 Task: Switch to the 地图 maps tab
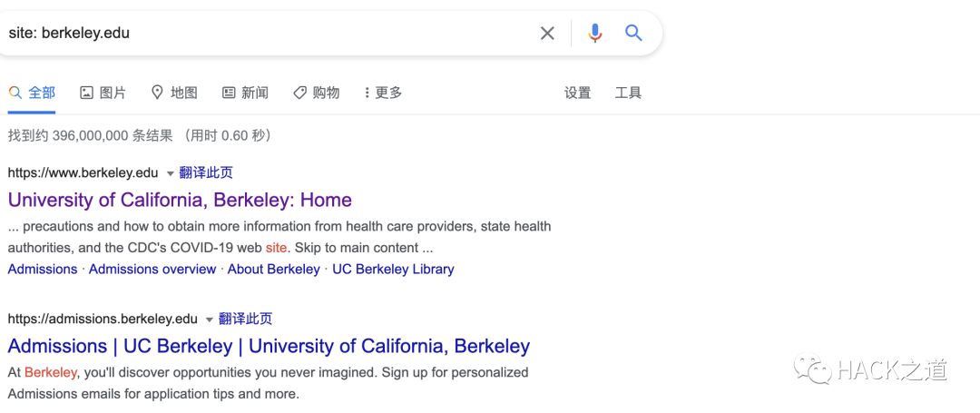tap(173, 93)
